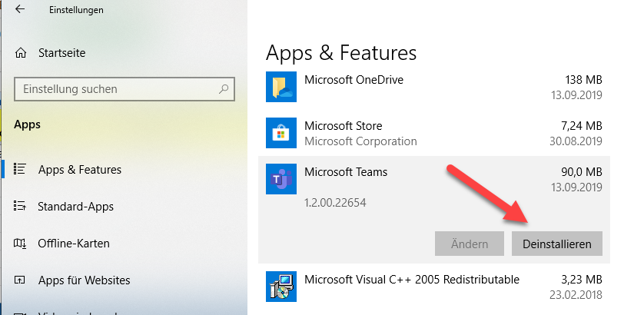Focus the Einstellung suchen search field
The image size is (644, 315).
(x=115, y=89)
